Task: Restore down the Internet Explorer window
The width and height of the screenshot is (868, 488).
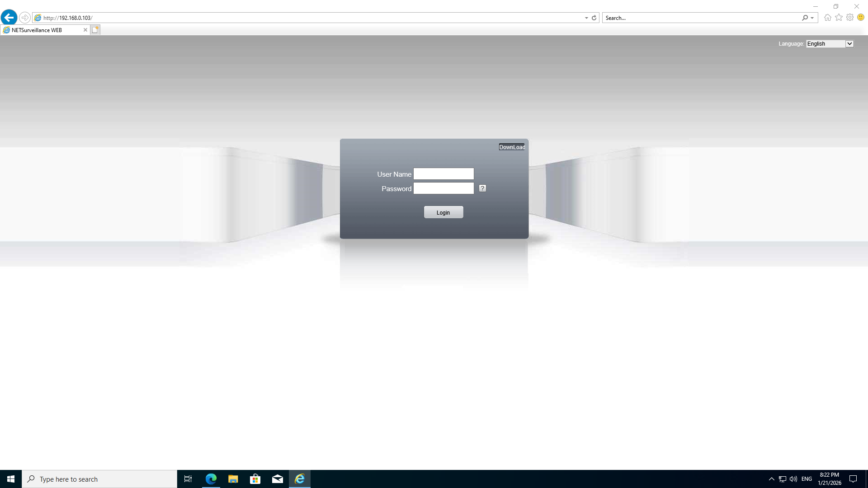Action: click(836, 6)
